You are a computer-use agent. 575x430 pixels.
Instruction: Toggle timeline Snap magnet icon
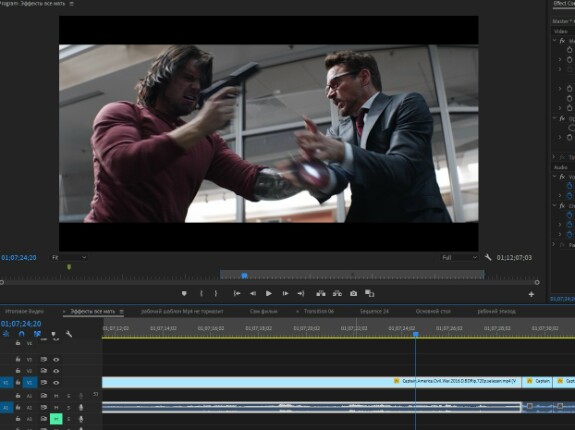tap(22, 334)
